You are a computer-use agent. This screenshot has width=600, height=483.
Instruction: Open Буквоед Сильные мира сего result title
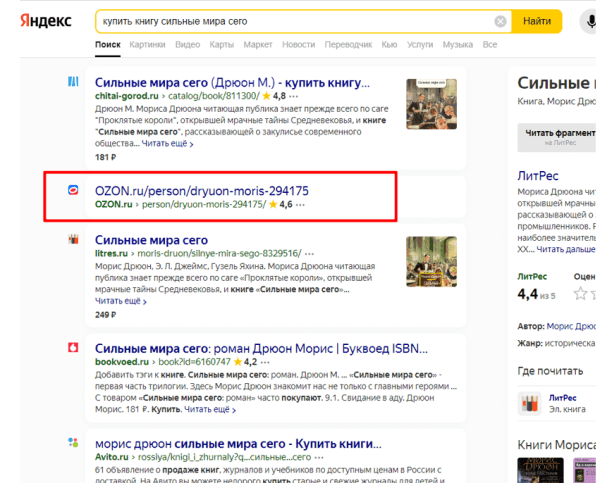tap(261, 349)
